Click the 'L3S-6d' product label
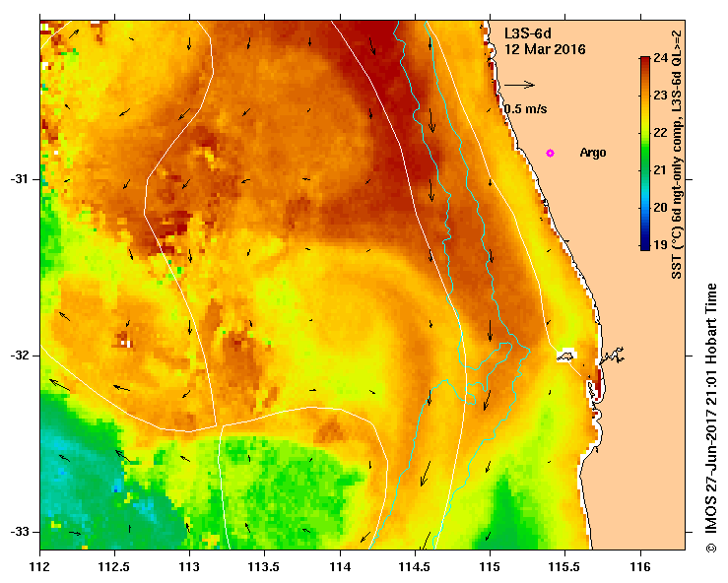 click(528, 33)
